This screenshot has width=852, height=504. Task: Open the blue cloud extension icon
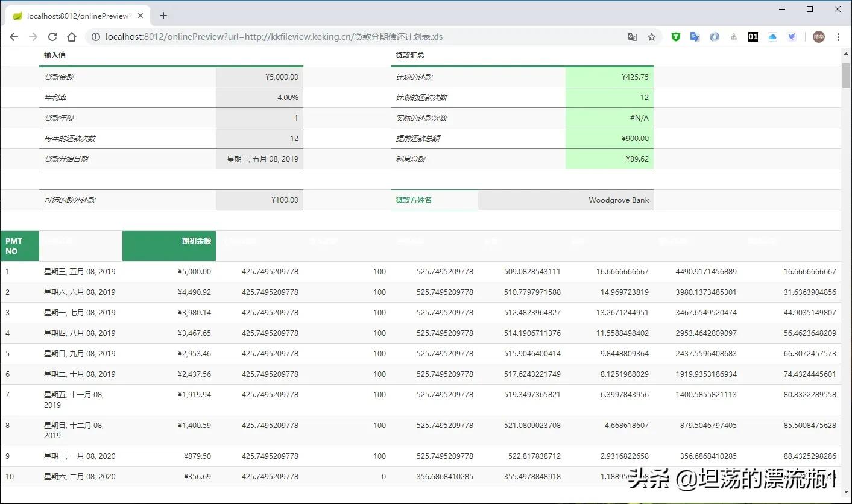point(772,37)
